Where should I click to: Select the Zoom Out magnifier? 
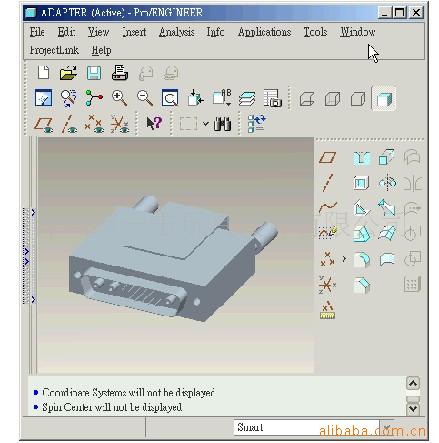click(x=145, y=98)
